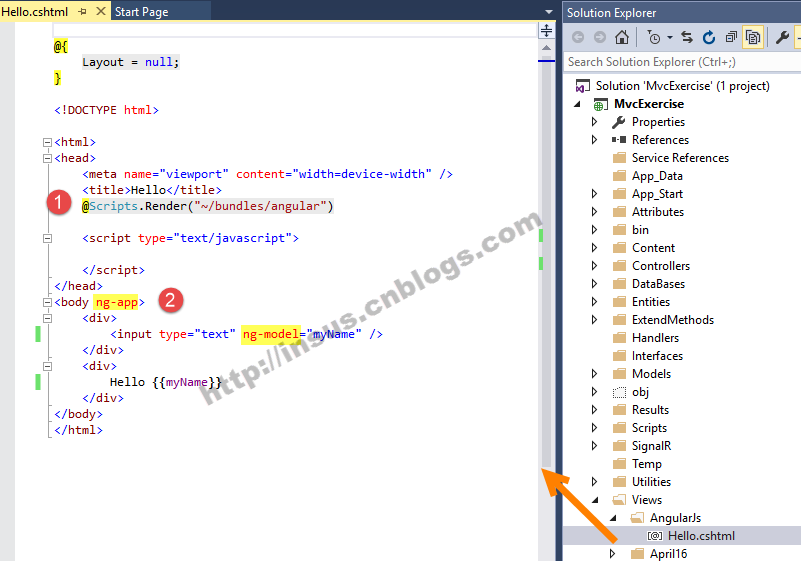Image resolution: width=801 pixels, height=561 pixels.
Task: Open Hello.cshtml in Solution Explorer
Action: (x=701, y=535)
